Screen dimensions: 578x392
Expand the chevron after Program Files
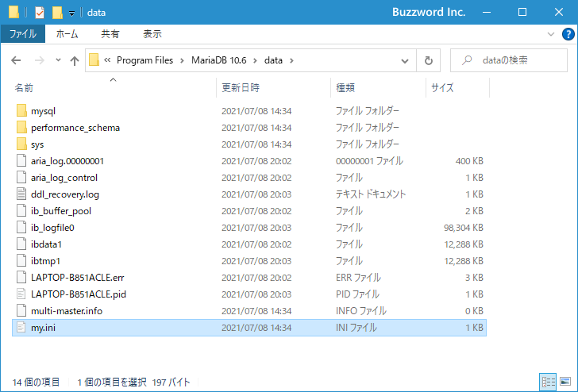point(182,60)
